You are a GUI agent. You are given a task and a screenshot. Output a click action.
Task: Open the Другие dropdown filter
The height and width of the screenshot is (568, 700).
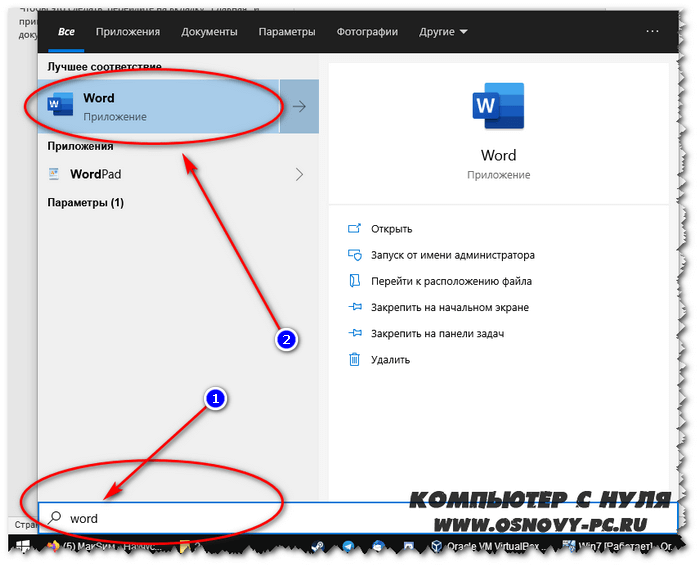click(443, 32)
